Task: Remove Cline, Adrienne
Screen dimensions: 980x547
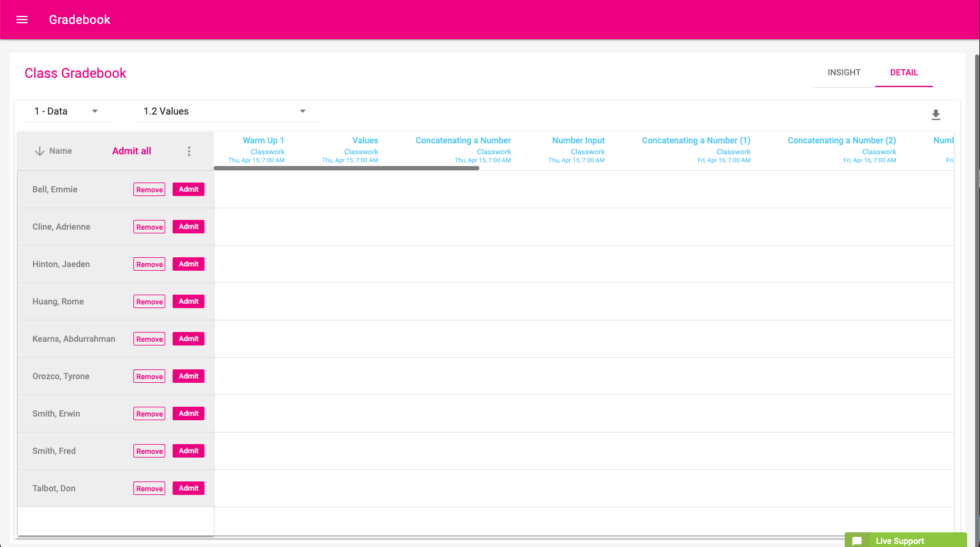Action: coord(149,227)
